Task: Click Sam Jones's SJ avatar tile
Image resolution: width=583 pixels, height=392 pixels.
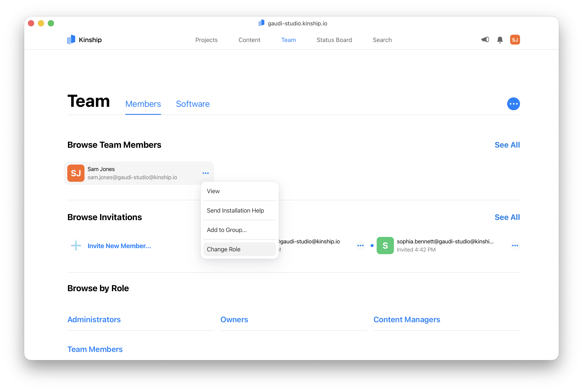Action: (76, 173)
